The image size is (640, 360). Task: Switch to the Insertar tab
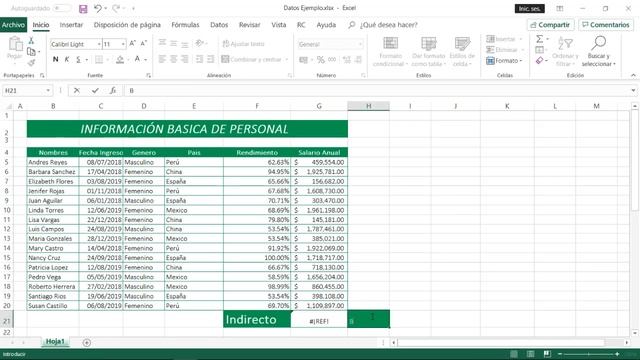click(x=71, y=25)
